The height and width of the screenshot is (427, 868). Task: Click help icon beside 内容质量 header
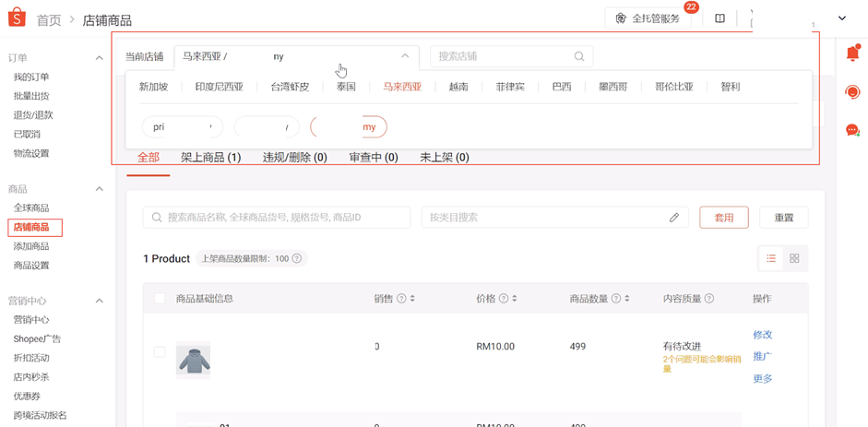[709, 299]
